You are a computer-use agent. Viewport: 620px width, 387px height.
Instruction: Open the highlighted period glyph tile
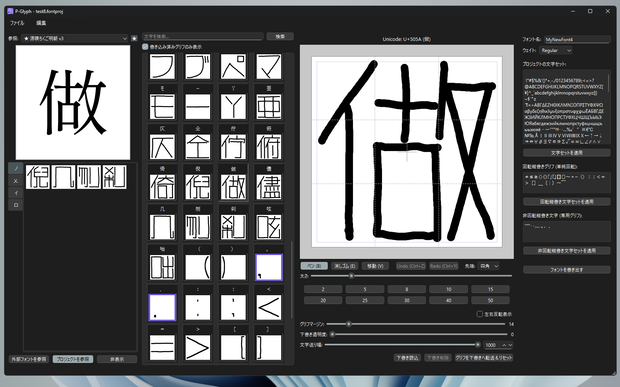pyautogui.click(x=162, y=307)
